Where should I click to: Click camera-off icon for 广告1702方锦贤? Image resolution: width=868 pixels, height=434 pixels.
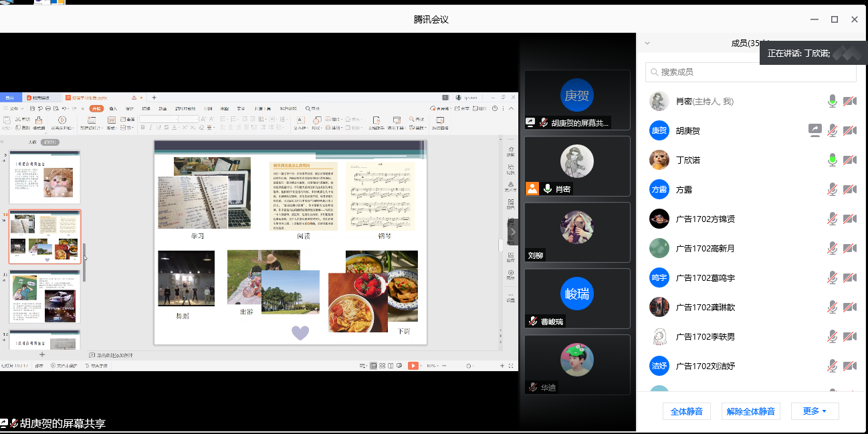(849, 219)
